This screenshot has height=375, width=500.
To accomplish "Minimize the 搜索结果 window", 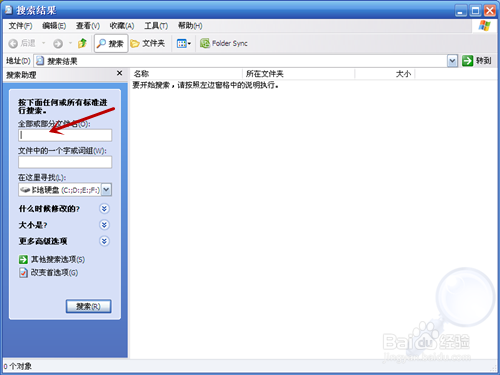I will click(x=461, y=11).
